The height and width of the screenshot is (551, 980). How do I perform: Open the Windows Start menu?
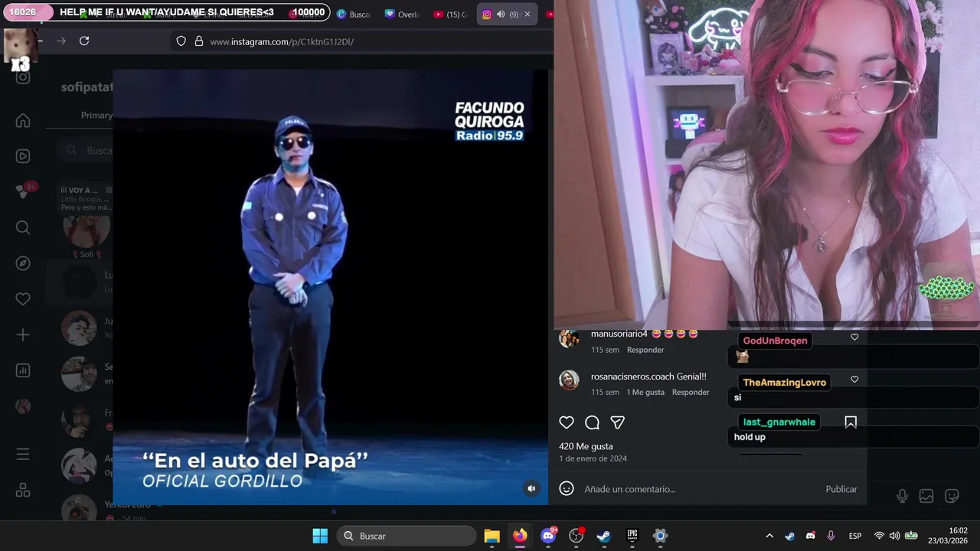(x=320, y=536)
